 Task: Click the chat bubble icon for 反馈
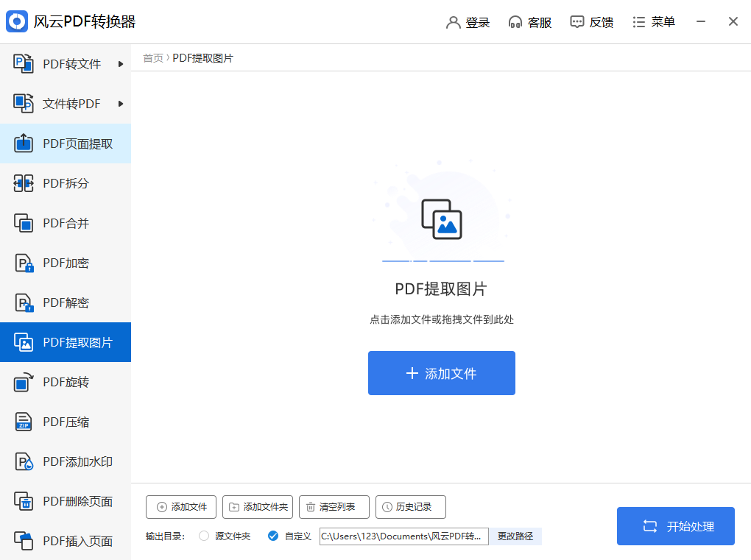[x=577, y=22]
